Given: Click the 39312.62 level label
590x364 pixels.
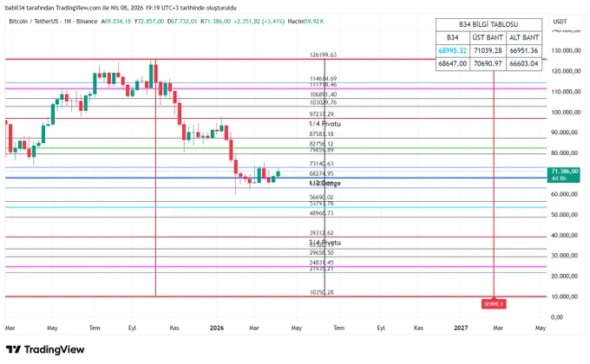Looking at the screenshot, I should click(x=321, y=233).
